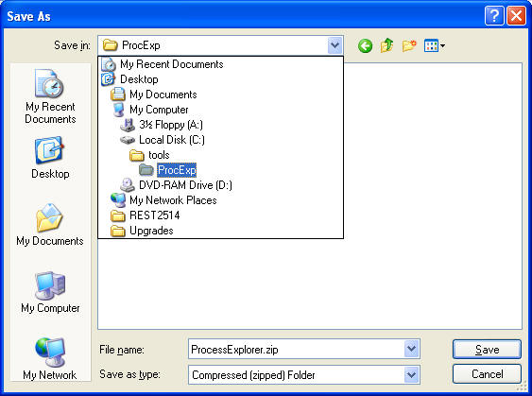Choose My Computer in left places bar
The height and width of the screenshot is (396, 532).
point(50,292)
